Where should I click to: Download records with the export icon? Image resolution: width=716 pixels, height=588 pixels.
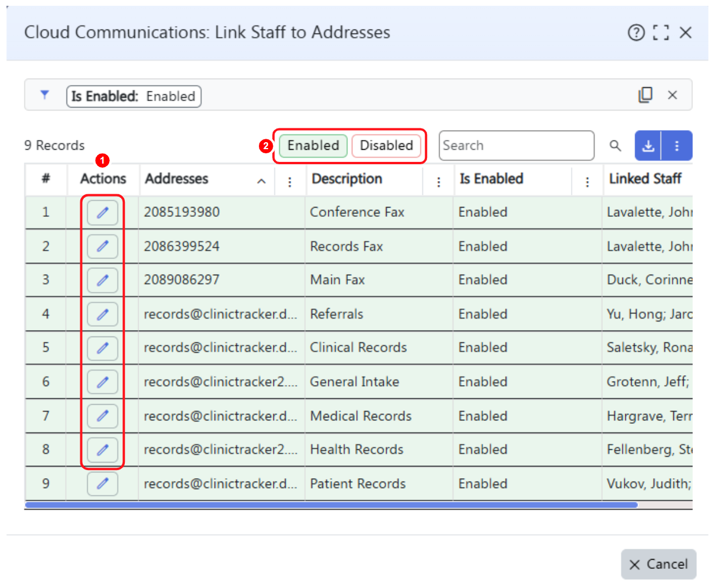pyautogui.click(x=648, y=146)
